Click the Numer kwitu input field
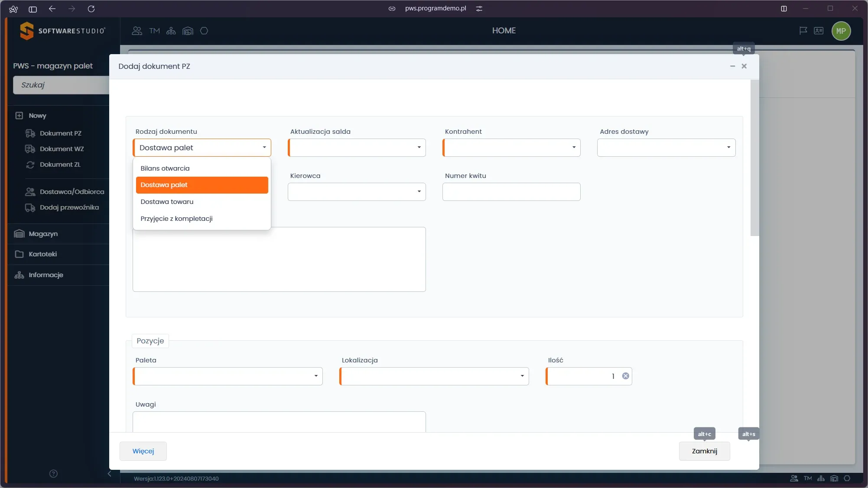This screenshot has width=868, height=488. pyautogui.click(x=511, y=192)
